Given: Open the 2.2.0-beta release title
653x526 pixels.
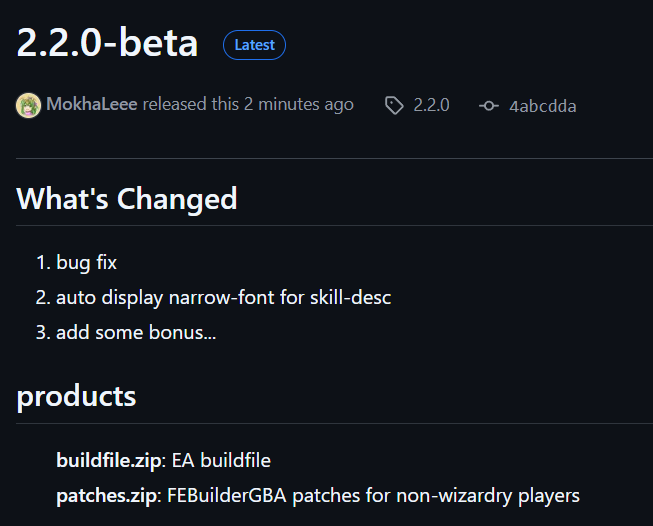Looking at the screenshot, I should (107, 42).
